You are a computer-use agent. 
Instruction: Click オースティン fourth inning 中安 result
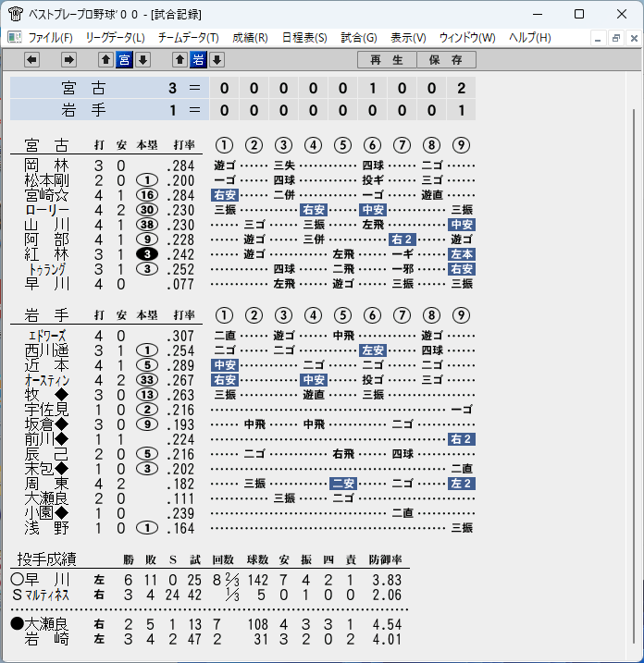[314, 380]
